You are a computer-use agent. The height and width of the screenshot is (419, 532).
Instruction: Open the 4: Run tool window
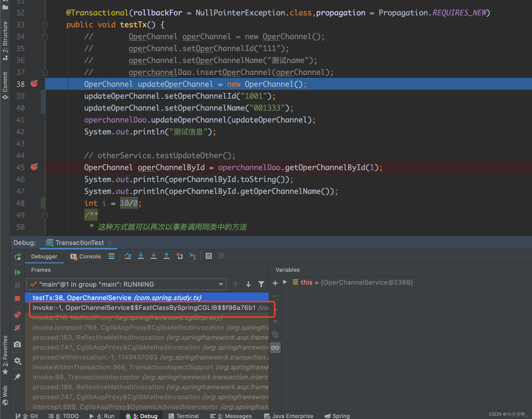click(x=102, y=416)
